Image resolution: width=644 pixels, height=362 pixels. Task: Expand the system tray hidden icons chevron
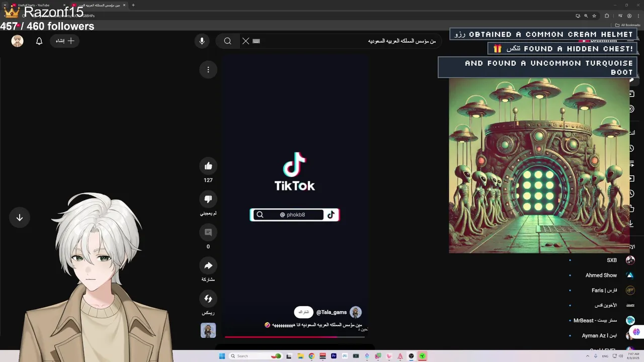click(x=588, y=356)
